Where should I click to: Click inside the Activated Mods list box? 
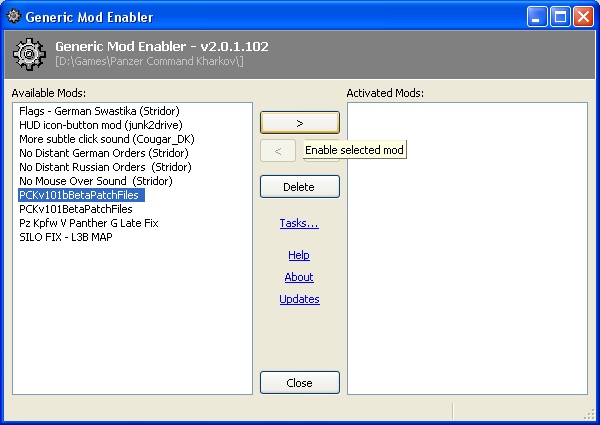click(x=467, y=248)
